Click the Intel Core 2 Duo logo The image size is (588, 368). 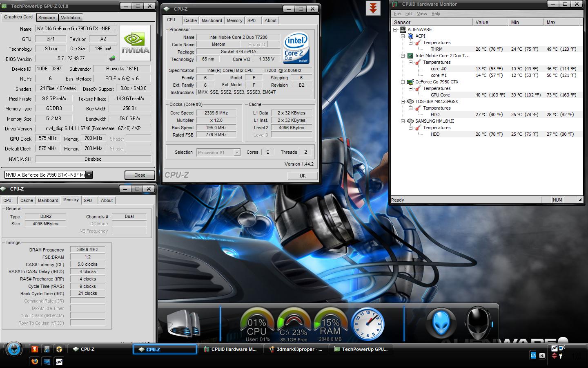tap(296, 48)
